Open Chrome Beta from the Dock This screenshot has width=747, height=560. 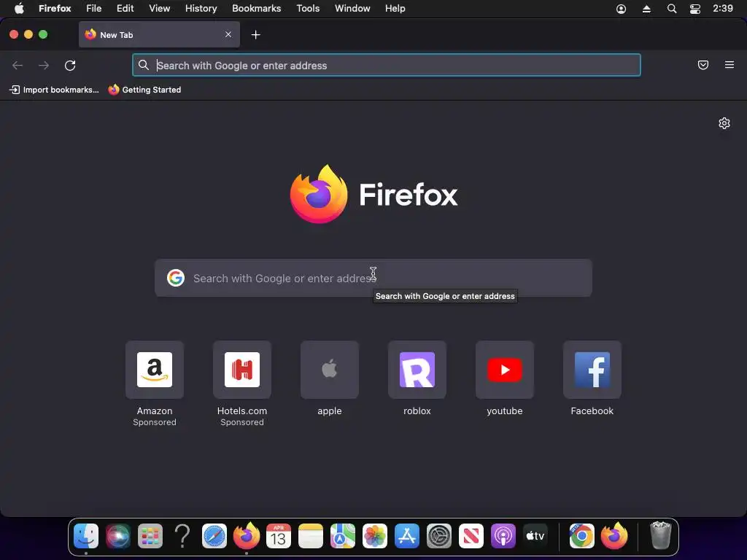click(x=581, y=536)
